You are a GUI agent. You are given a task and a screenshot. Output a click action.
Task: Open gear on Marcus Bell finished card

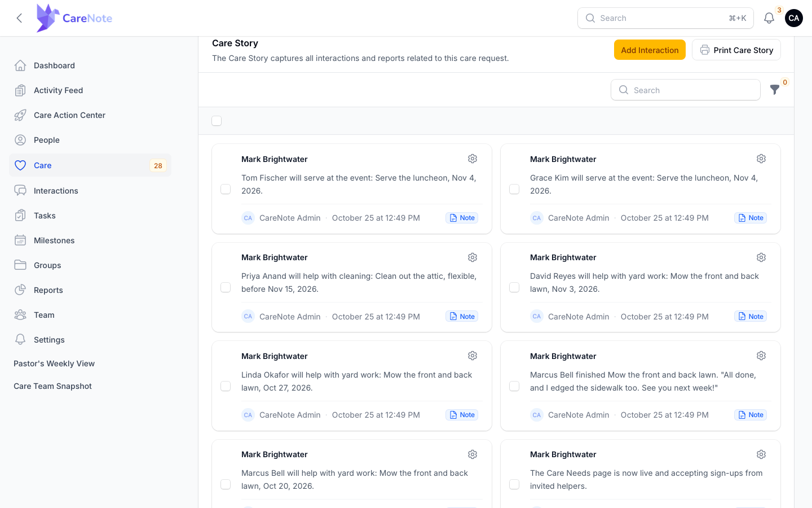click(761, 356)
